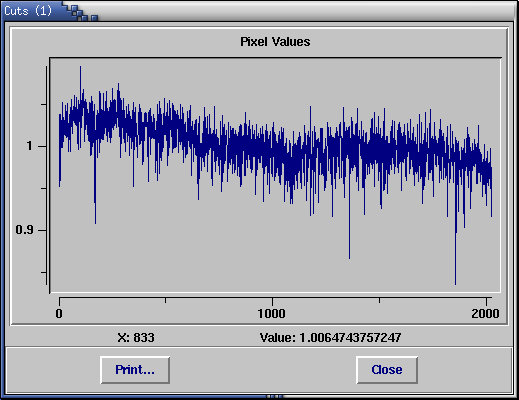
Task: Click the Pixel Values graph title
Action: [x=275, y=42]
